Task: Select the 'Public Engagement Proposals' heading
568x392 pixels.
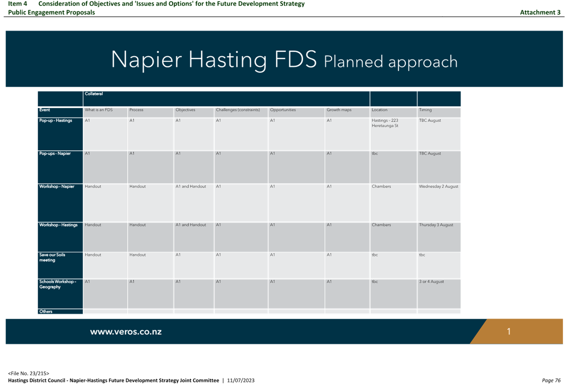Action: coord(52,12)
